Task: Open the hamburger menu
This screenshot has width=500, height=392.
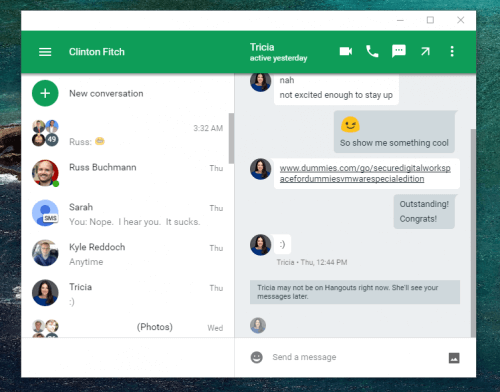Action: click(45, 52)
